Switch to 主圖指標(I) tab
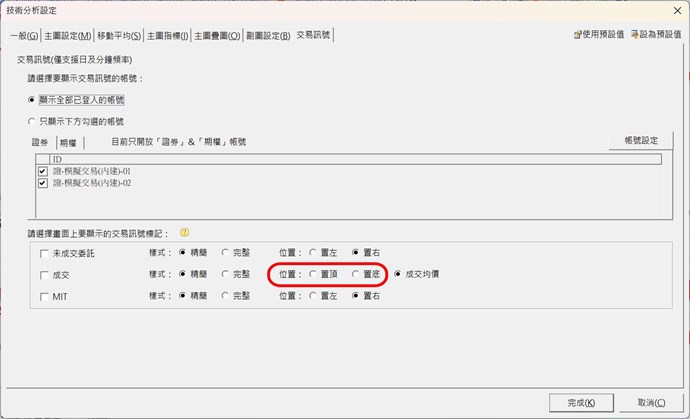 click(x=167, y=36)
